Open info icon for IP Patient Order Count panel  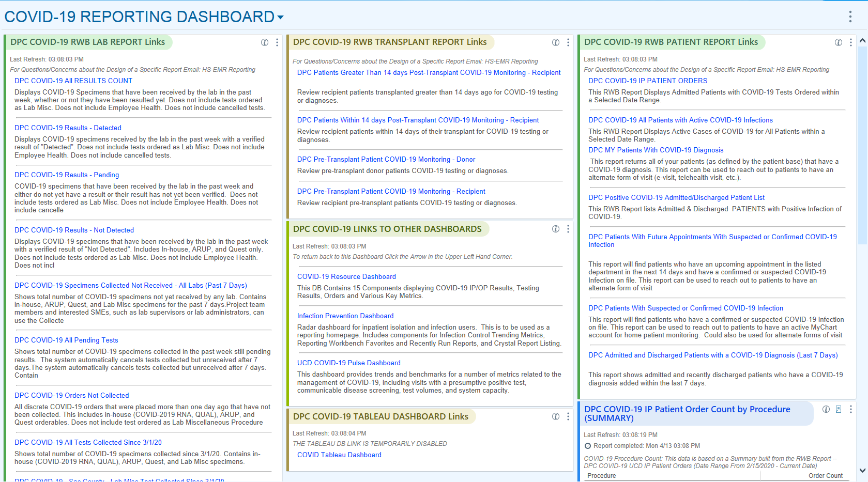(x=826, y=409)
